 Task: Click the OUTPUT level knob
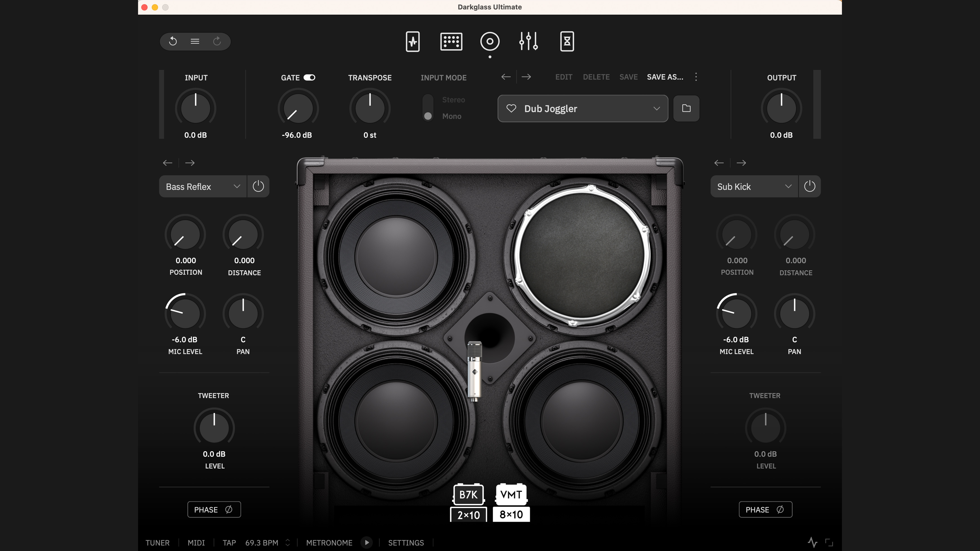781,108
